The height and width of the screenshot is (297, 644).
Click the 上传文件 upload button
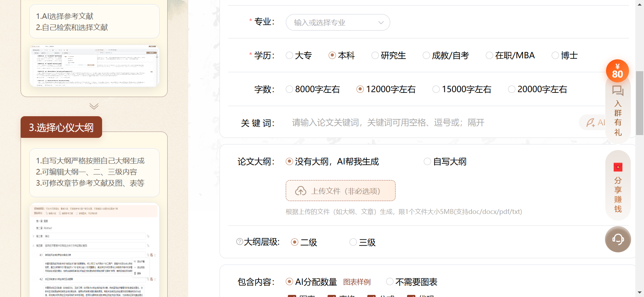point(340,191)
